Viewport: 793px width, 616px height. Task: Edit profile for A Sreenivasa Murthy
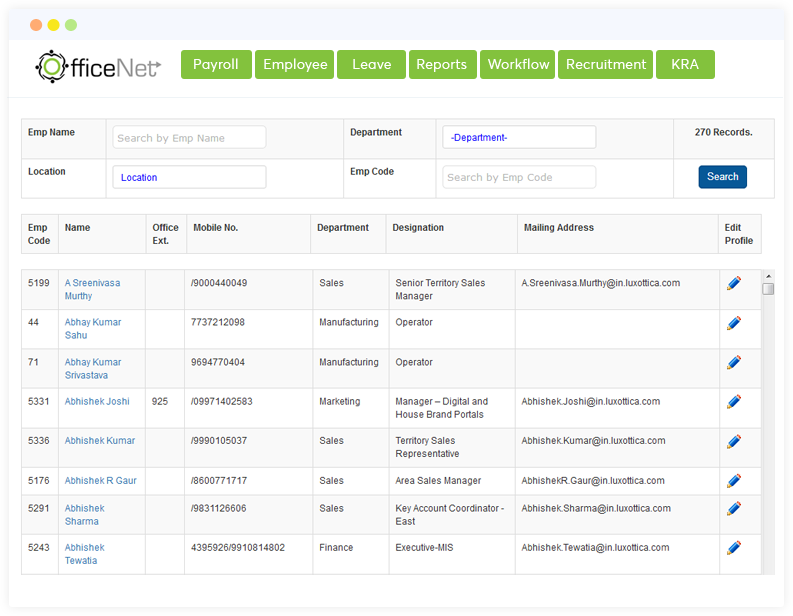click(734, 283)
